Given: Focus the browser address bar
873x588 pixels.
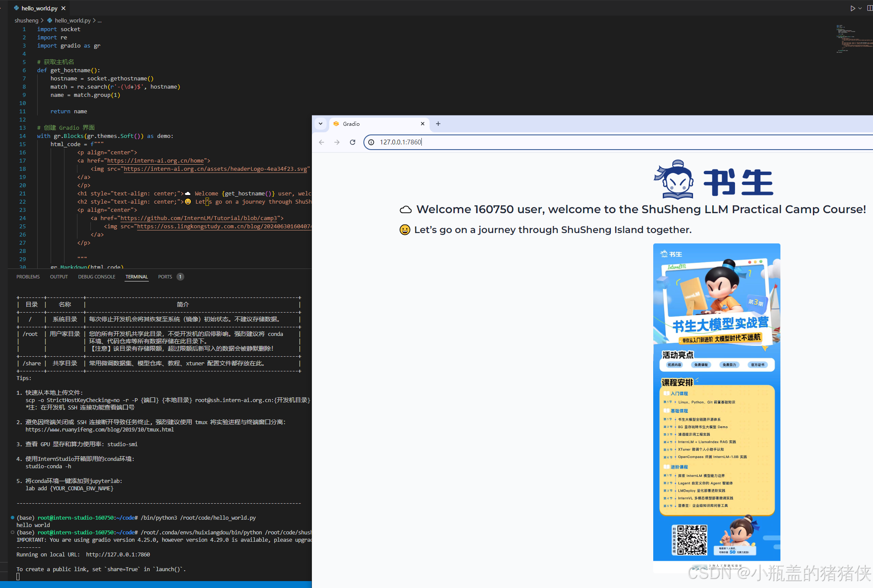Looking at the screenshot, I should (619, 142).
